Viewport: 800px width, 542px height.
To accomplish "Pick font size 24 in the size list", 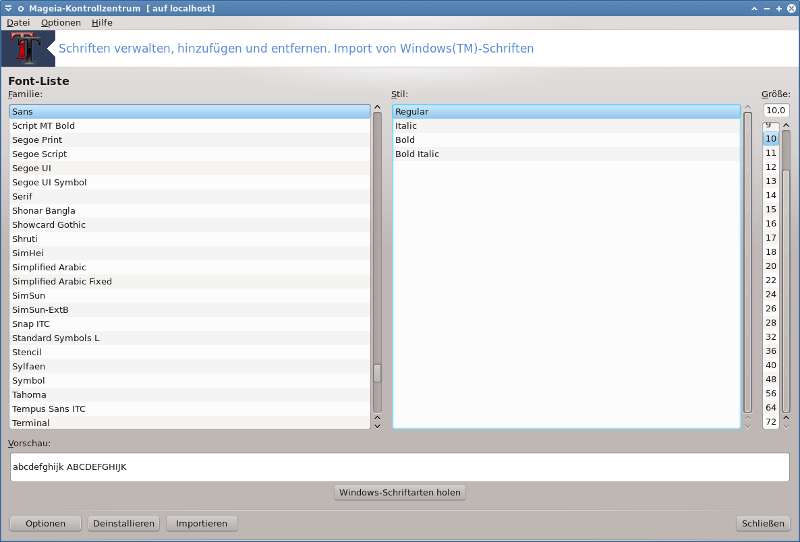I will click(x=771, y=294).
